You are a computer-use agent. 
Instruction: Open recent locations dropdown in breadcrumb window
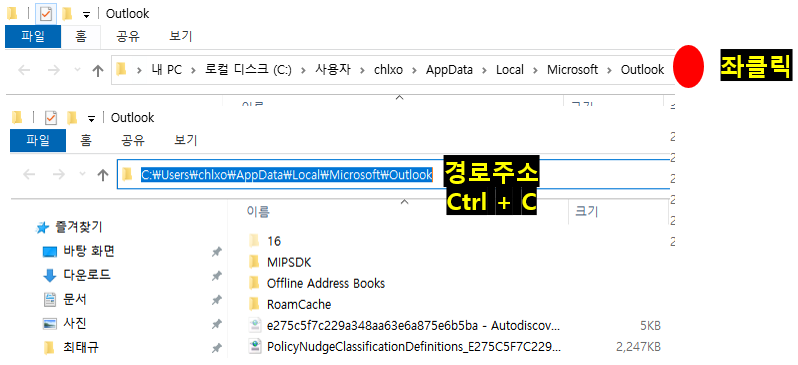point(77,70)
